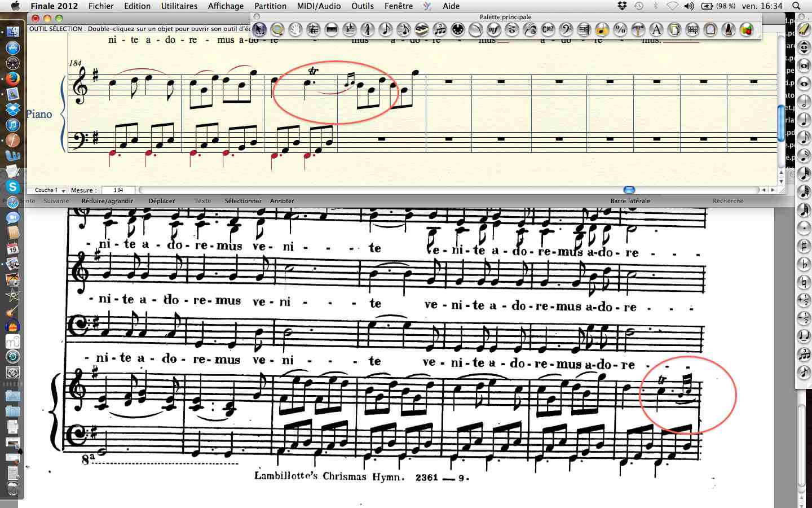Viewport: 812px width, 508px height.
Task: Select the Selection arrow tool in main palette
Action: point(259,29)
